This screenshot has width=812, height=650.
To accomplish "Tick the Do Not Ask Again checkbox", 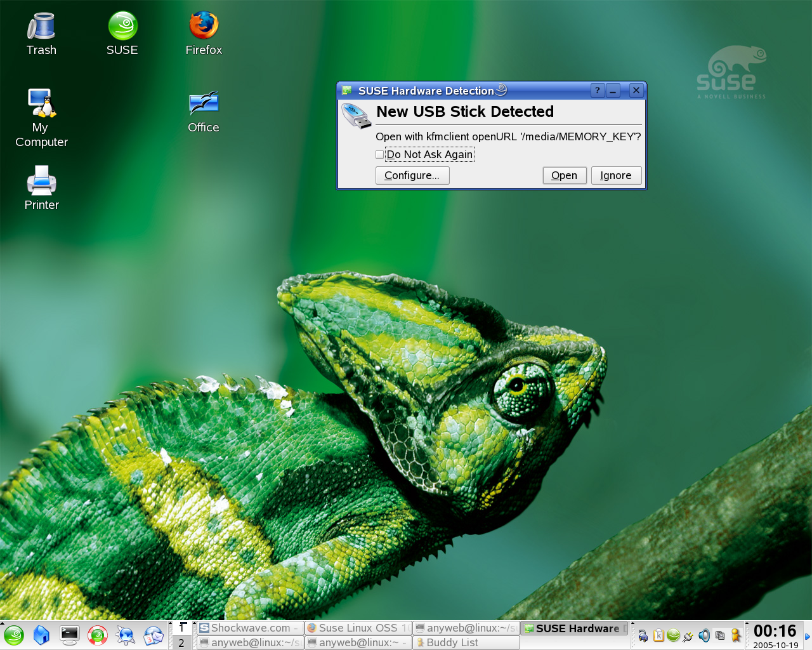I will coord(379,154).
